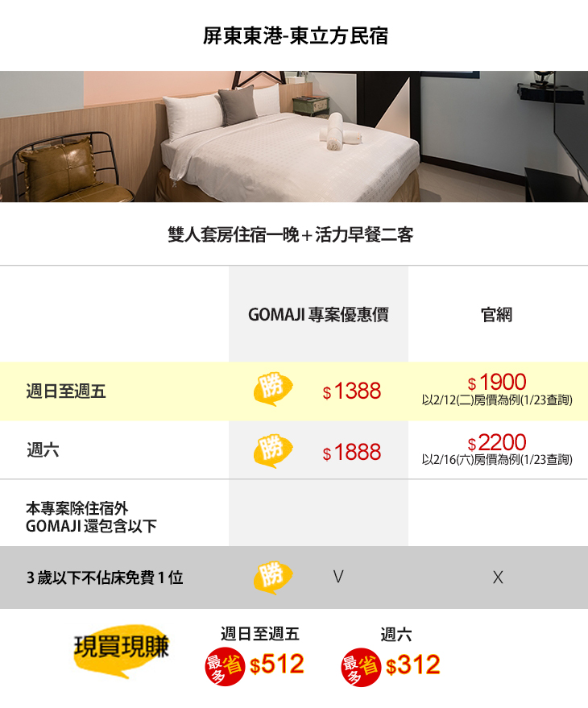Viewport: 588px width, 708px height.
Task: Click the 勝 badge in the 週六 row
Action: point(272,451)
